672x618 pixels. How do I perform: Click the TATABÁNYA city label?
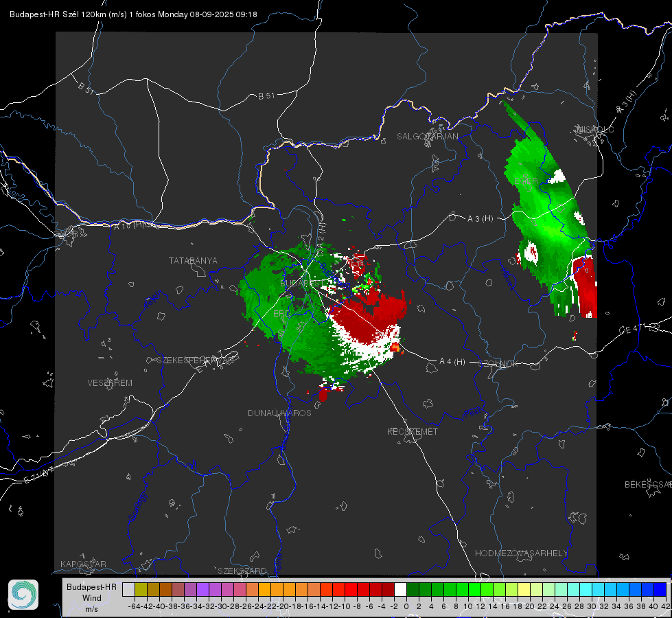tap(193, 260)
